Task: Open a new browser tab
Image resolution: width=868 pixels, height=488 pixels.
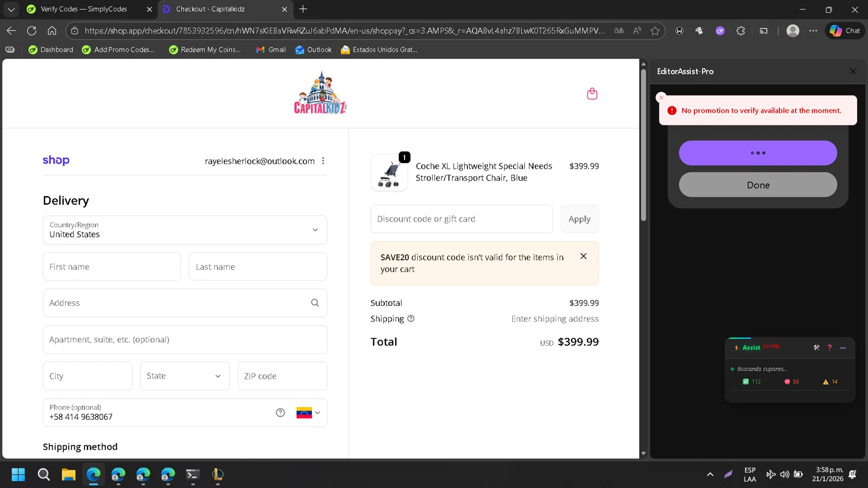Action: [x=303, y=9]
